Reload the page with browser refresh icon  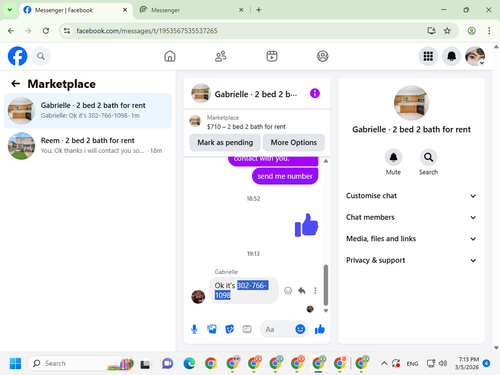46,31
